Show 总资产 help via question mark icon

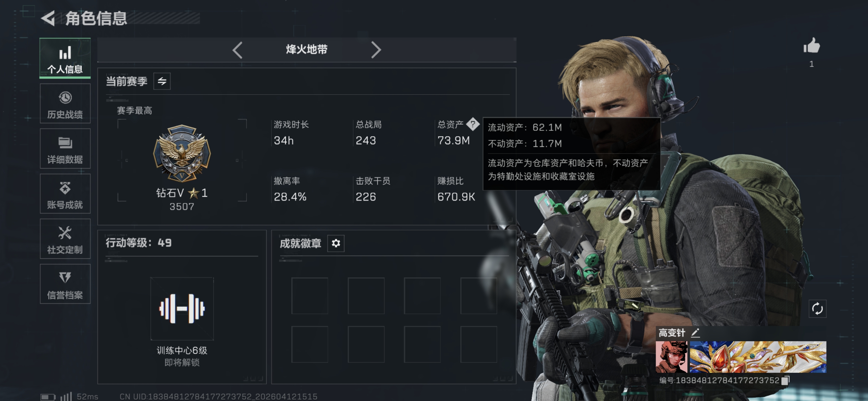(x=473, y=124)
